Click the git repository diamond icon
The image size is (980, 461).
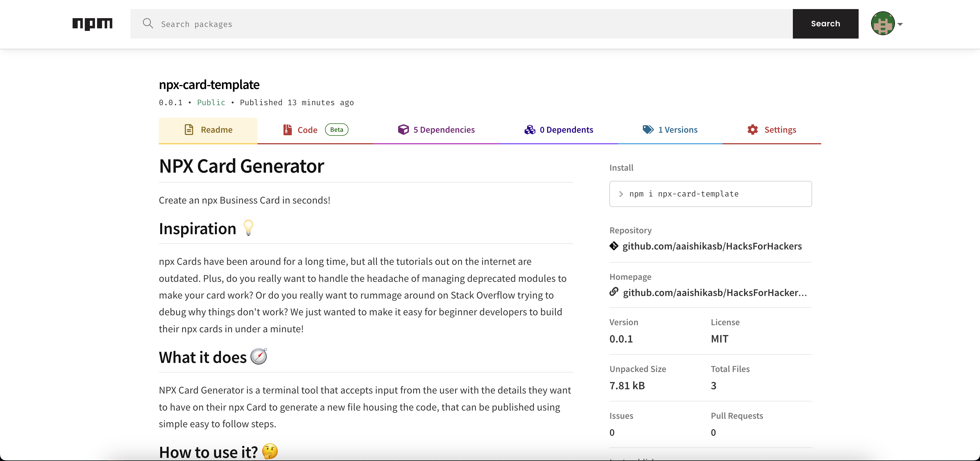click(x=614, y=246)
